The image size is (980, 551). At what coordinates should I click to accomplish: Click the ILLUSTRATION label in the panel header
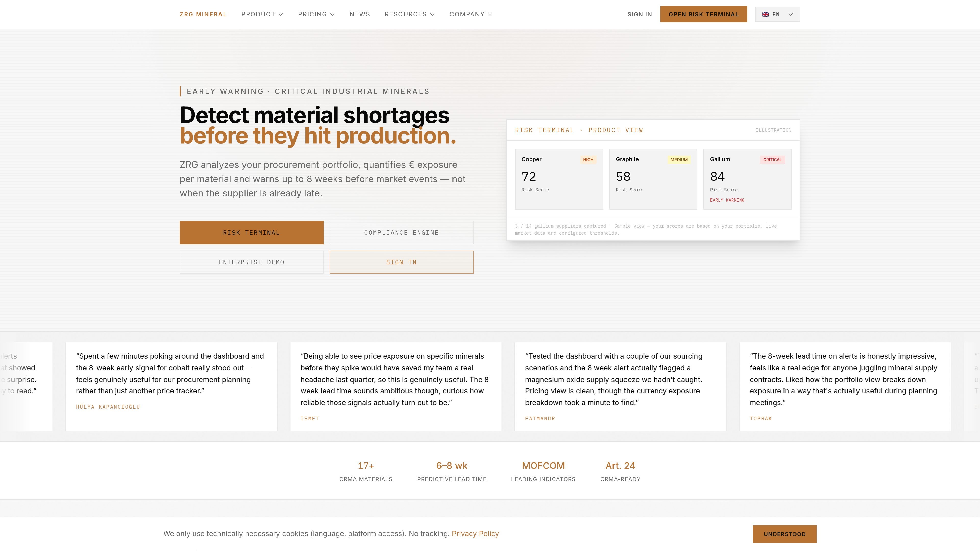pos(774,130)
